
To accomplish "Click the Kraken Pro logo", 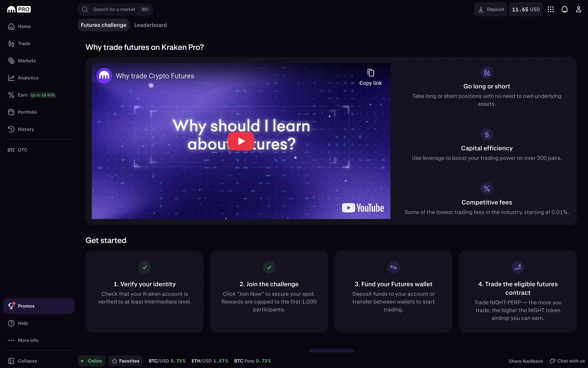I will (19, 10).
